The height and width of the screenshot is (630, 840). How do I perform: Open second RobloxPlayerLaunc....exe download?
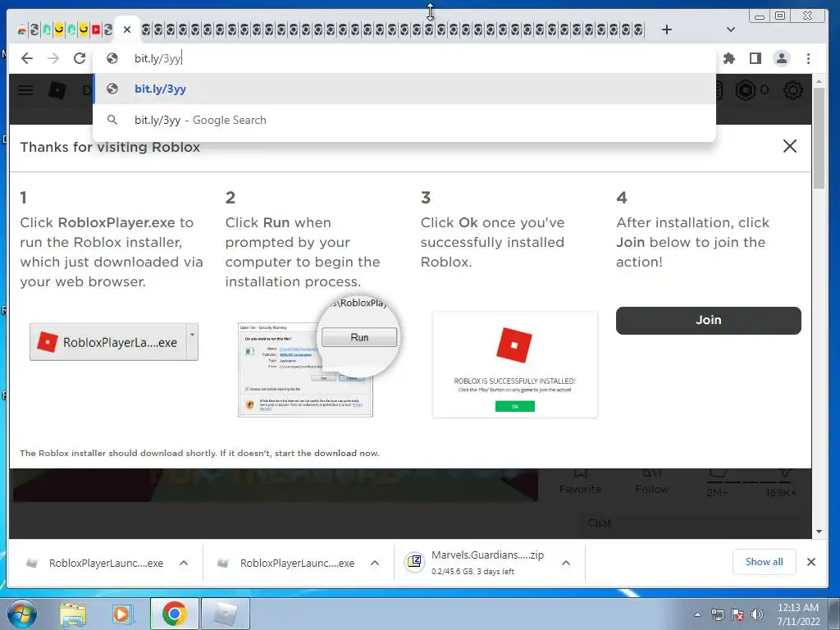pyautogui.click(x=286, y=563)
